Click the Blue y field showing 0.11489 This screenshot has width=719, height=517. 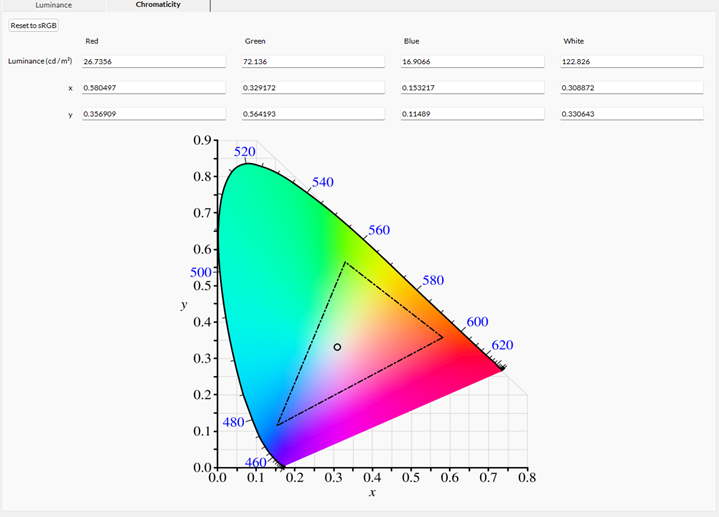(472, 114)
